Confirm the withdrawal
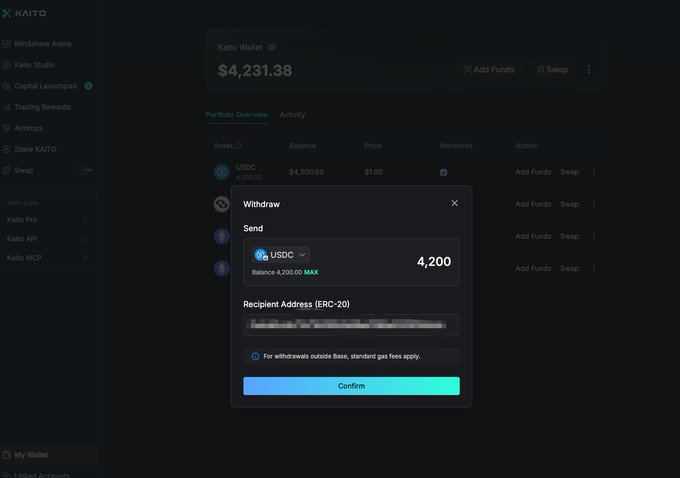Image resolution: width=680 pixels, height=478 pixels. coord(351,386)
